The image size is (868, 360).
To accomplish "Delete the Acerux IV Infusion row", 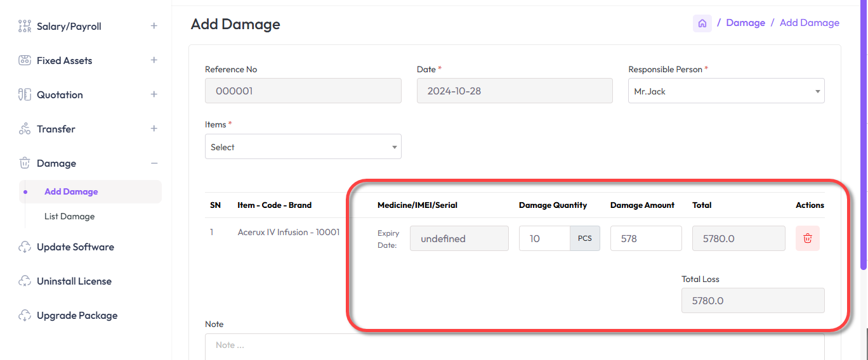I will [x=807, y=238].
